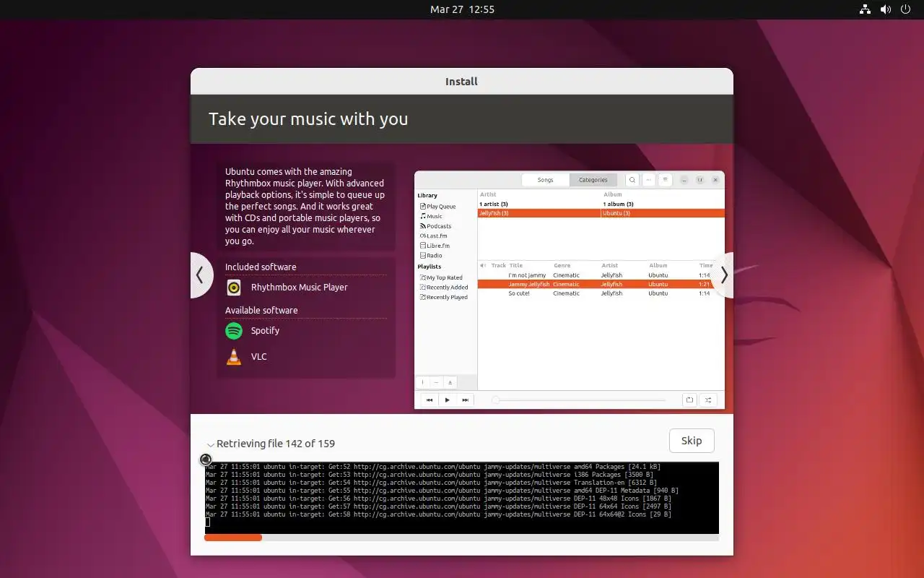
Task: Click the play button in Rhythmbox screenshot
Action: 448,400
